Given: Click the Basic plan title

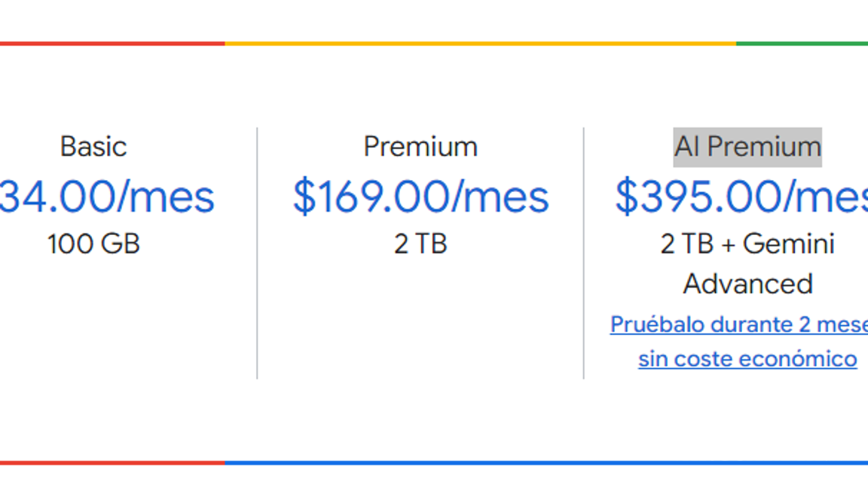Looking at the screenshot, I should (93, 146).
